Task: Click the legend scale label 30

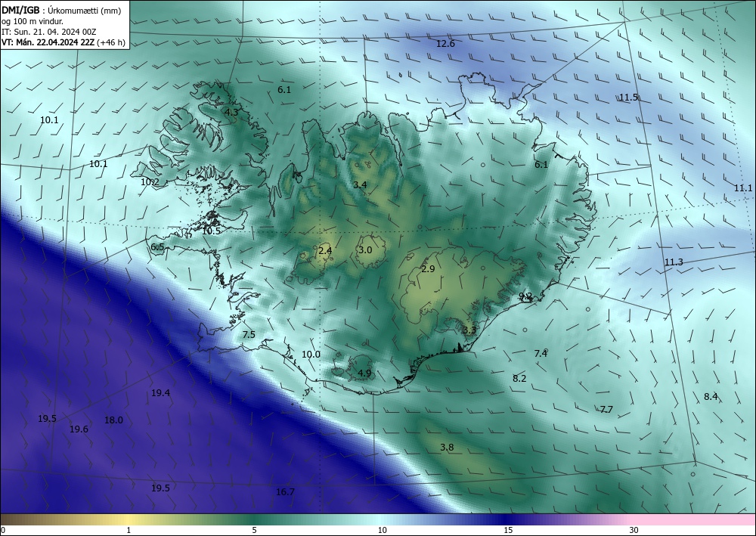Action: tap(634, 531)
